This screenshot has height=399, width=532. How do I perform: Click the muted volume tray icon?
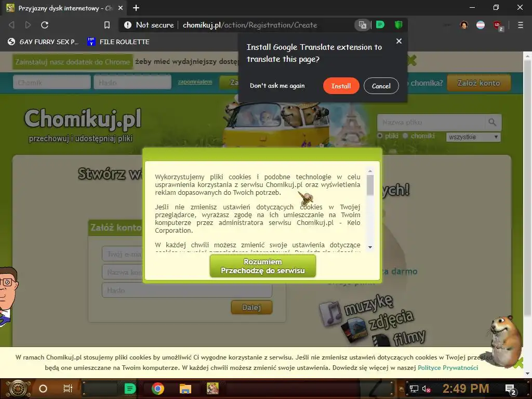tap(426, 389)
